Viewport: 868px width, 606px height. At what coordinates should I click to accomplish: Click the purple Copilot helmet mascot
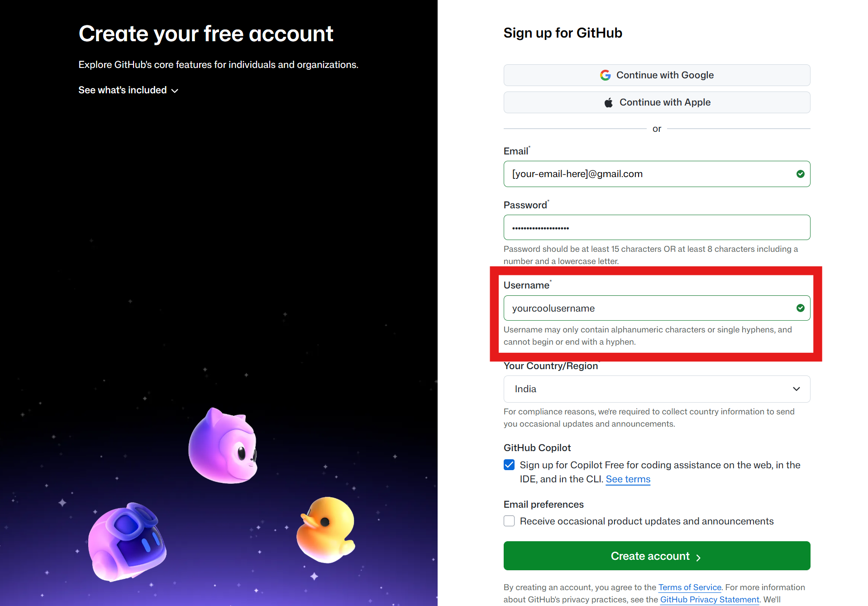[x=127, y=542]
